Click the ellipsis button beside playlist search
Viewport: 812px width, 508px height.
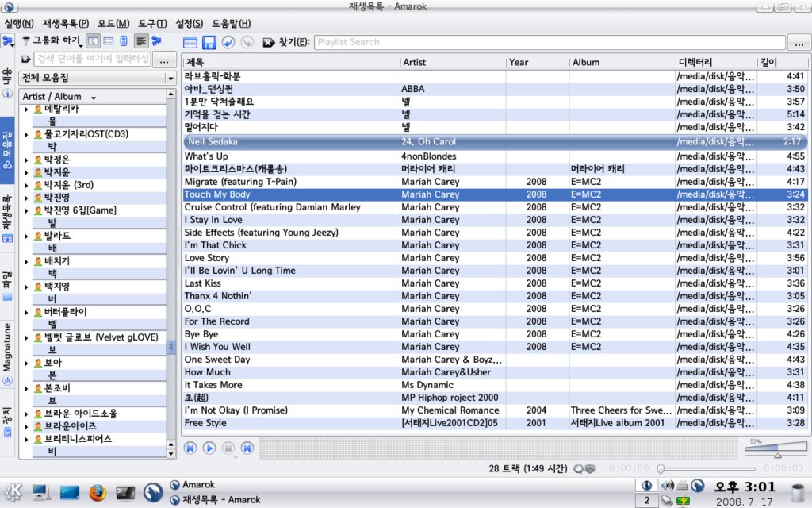tap(799, 43)
